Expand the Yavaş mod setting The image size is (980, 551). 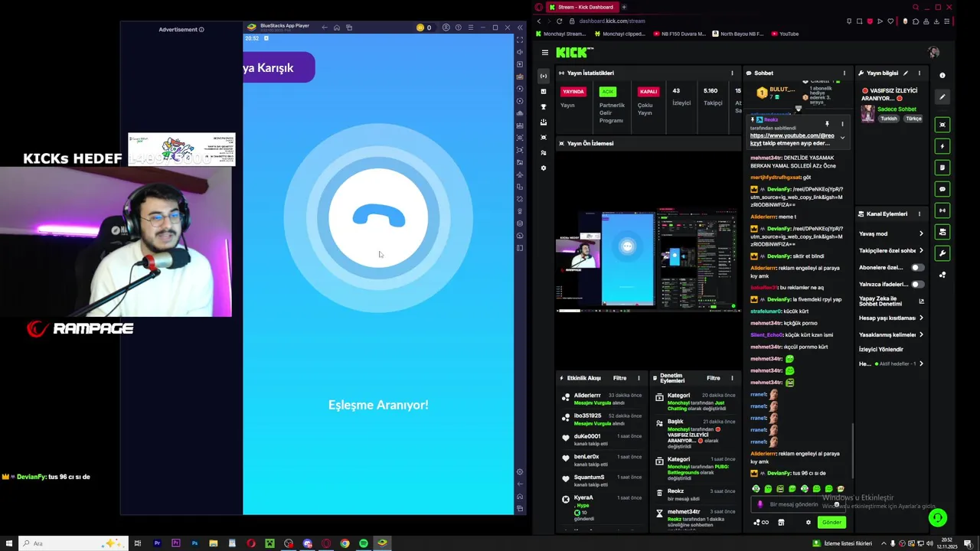(x=890, y=234)
